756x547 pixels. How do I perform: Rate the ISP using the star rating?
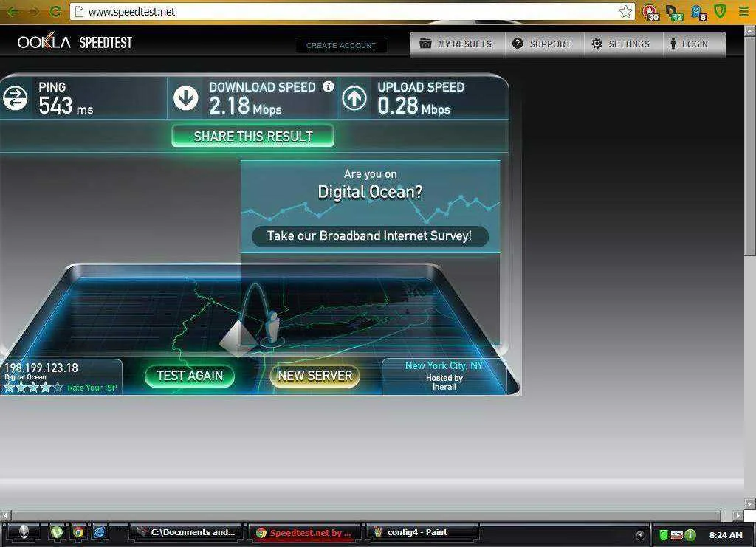click(x=33, y=388)
